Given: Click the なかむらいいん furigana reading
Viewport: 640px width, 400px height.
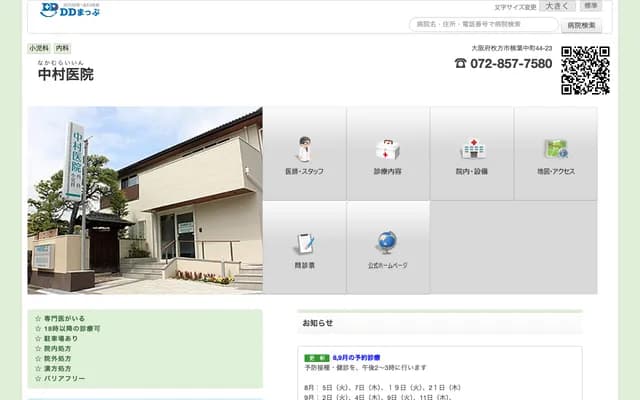Looking at the screenshot, I should (61, 62).
